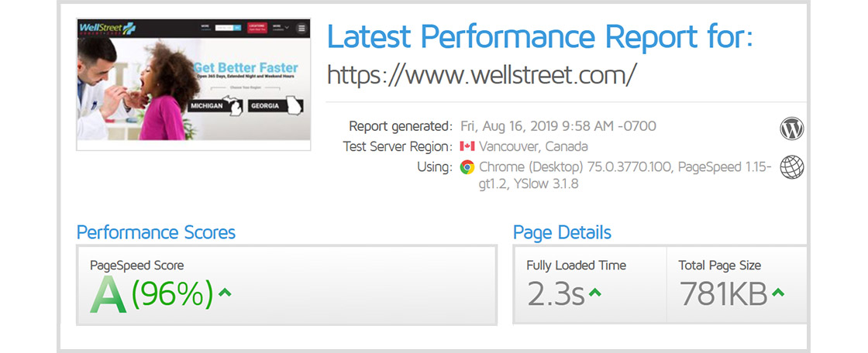Click the Total Page Size box
The height and width of the screenshot is (353, 868).
click(x=736, y=284)
